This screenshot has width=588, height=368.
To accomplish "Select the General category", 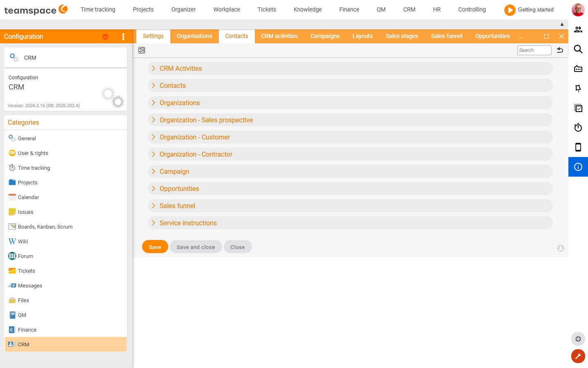I will [x=66, y=138].
